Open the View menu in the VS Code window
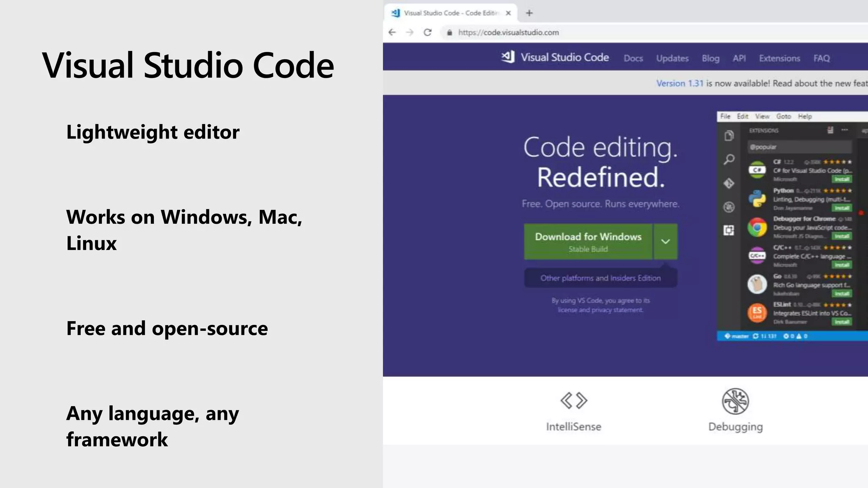Image resolution: width=868 pixels, height=488 pixels. pyautogui.click(x=762, y=116)
